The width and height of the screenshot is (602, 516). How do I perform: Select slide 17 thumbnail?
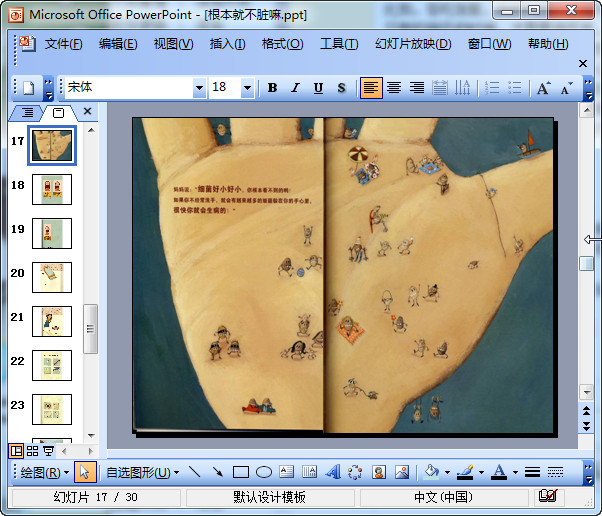click(52, 145)
